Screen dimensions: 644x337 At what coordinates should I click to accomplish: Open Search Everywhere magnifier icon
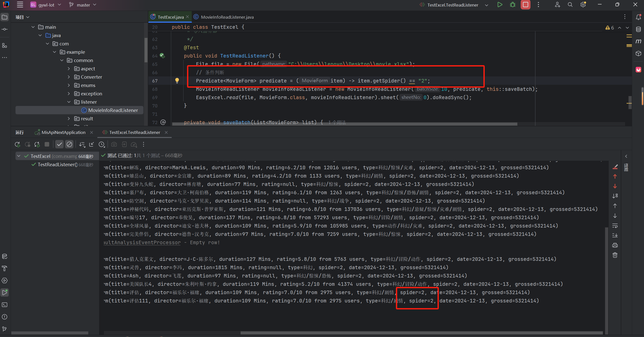click(x=570, y=5)
